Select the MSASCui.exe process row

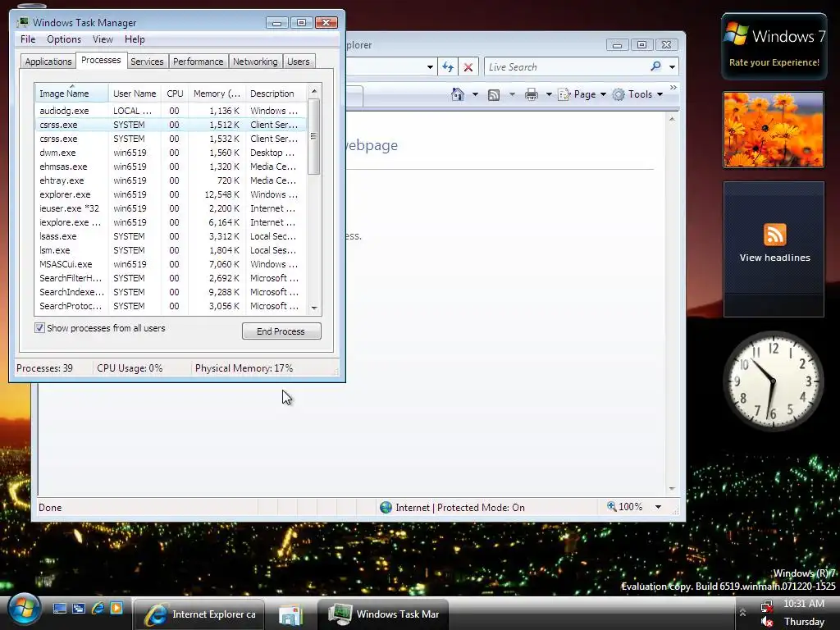(x=171, y=264)
